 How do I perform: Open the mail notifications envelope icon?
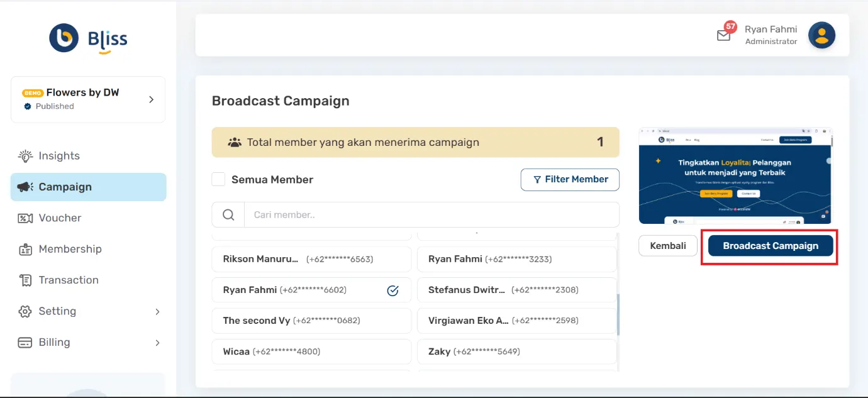[x=723, y=35]
